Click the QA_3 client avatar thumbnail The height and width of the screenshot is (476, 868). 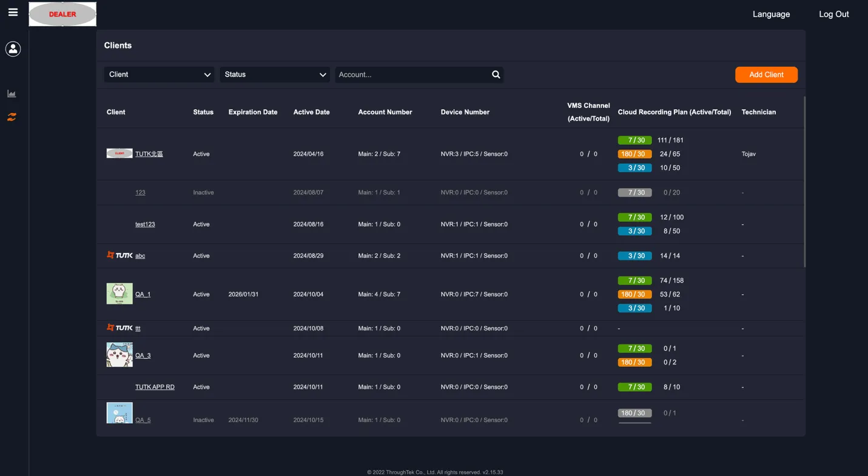(x=119, y=355)
